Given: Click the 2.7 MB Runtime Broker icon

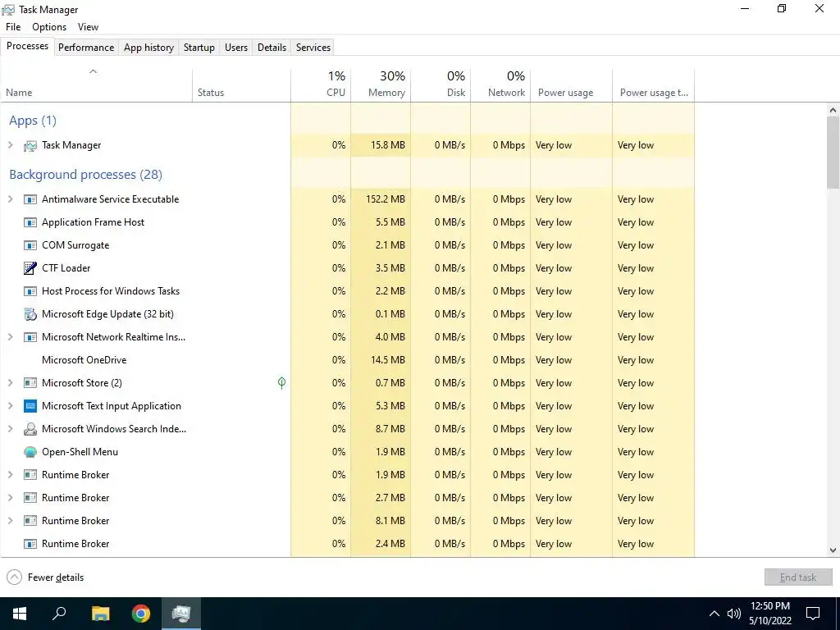Looking at the screenshot, I should tap(30, 498).
